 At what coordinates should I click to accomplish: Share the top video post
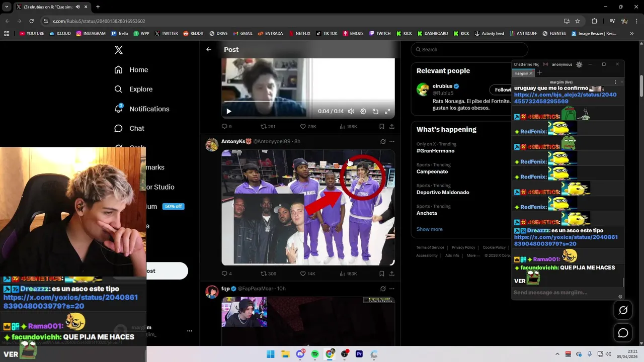click(x=392, y=126)
